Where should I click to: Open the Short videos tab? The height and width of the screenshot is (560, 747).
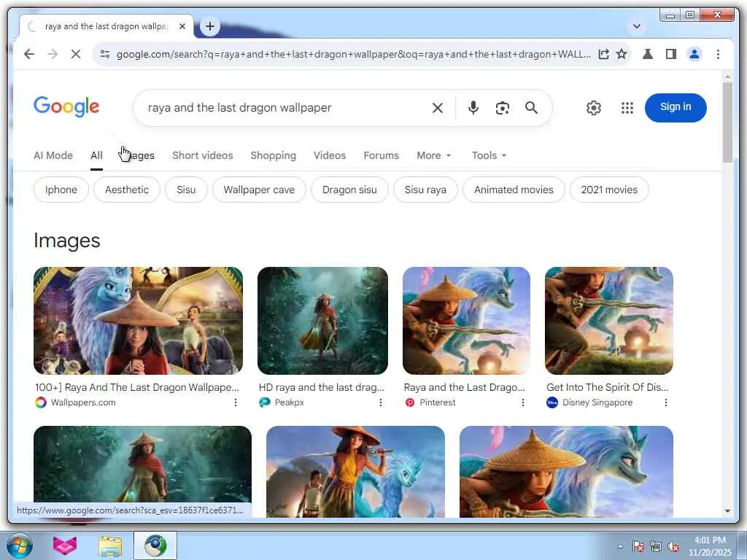203,155
